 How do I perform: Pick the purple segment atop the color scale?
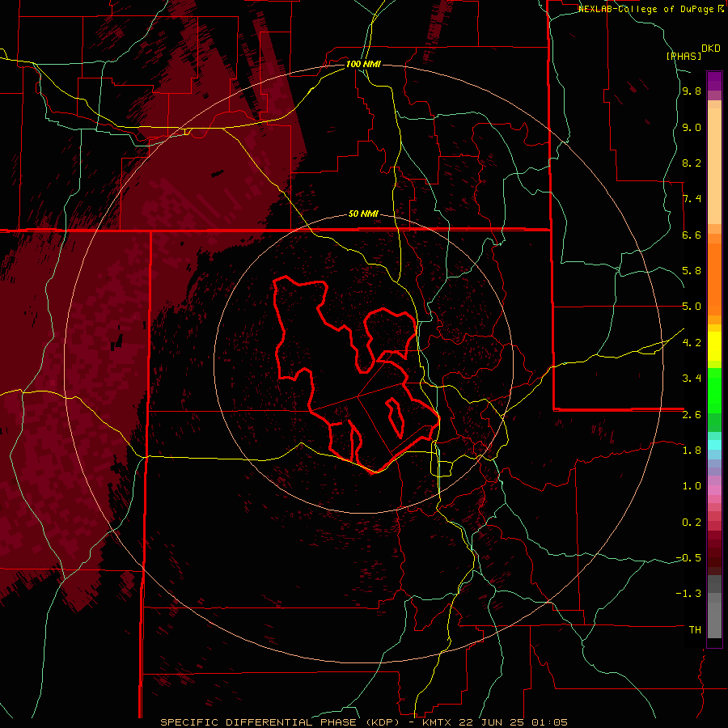point(714,82)
